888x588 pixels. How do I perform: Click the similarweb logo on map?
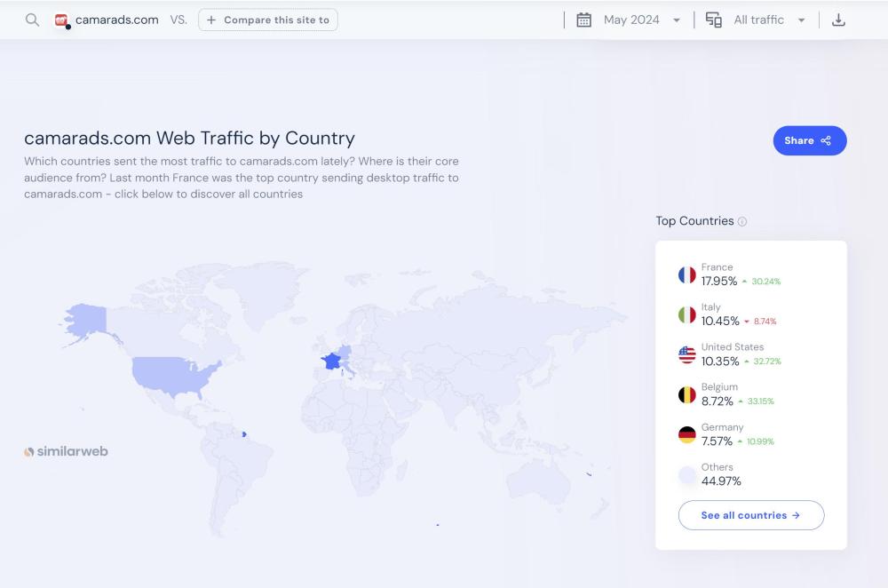coord(66,451)
